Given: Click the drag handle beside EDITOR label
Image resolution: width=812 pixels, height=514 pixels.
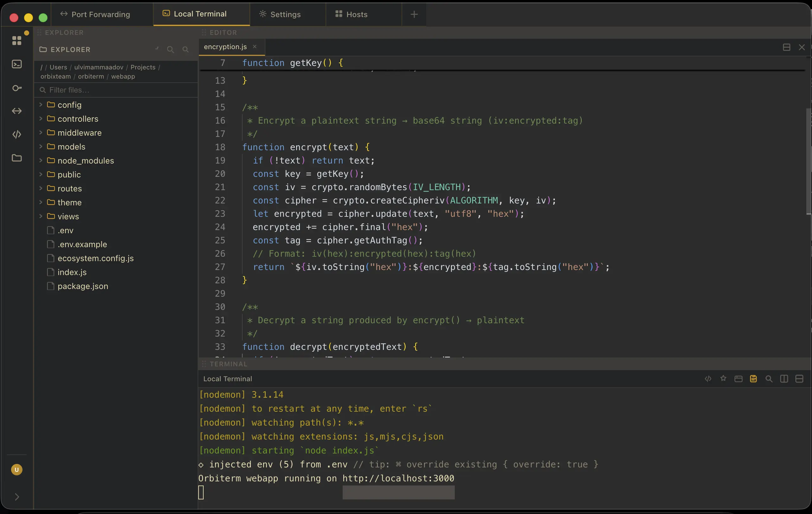Looking at the screenshot, I should (204, 32).
